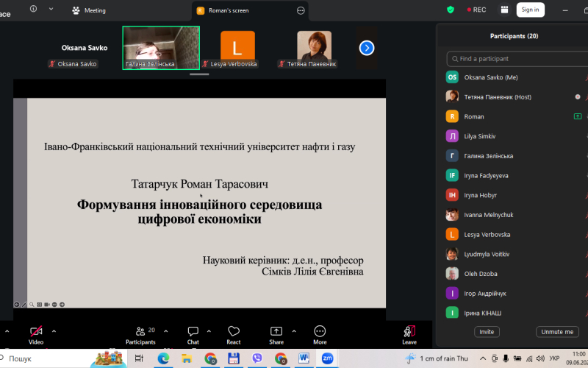Open Task View on taskbar
Screen dimensions: 588x368
139,358
